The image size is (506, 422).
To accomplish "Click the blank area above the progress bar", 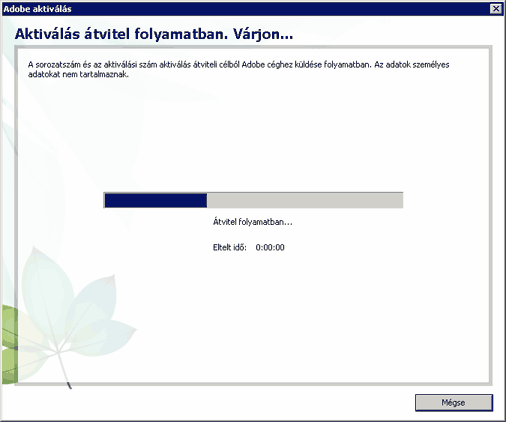I will (253, 133).
